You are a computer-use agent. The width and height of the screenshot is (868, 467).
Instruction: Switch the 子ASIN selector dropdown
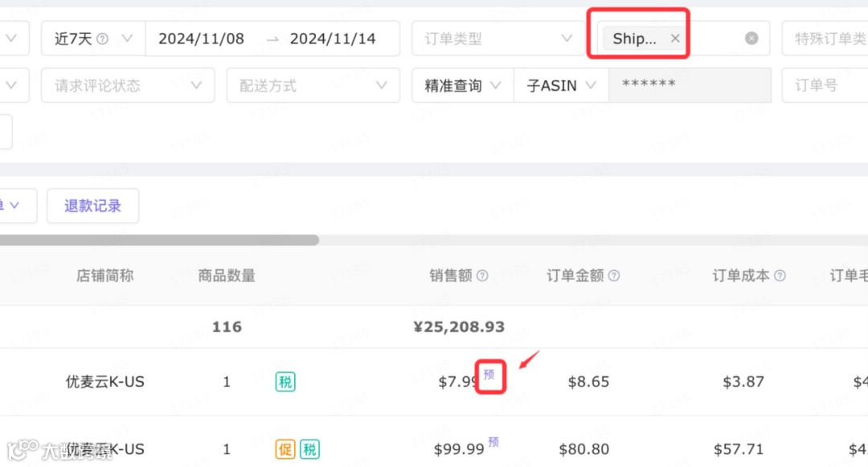[x=560, y=85]
